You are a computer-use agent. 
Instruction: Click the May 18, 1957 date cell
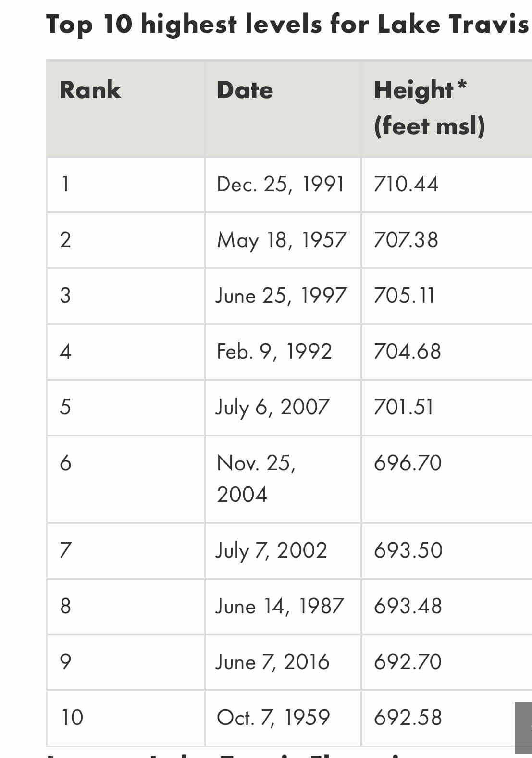tap(281, 240)
